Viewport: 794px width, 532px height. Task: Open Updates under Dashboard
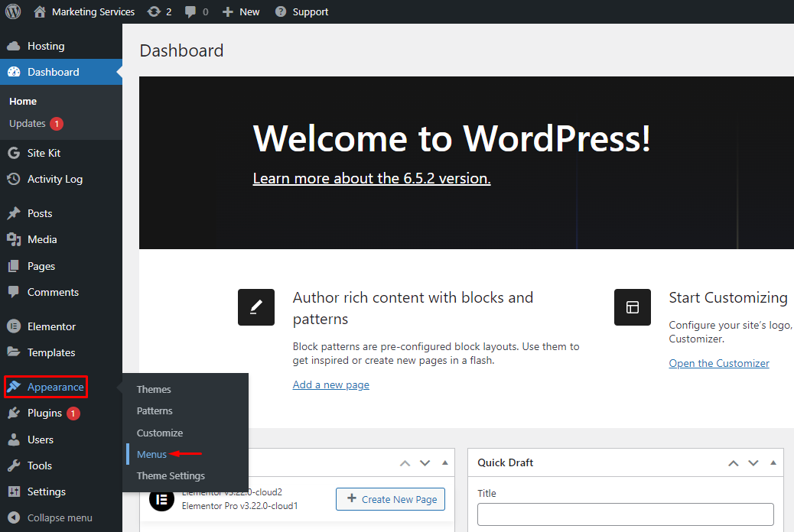point(28,124)
